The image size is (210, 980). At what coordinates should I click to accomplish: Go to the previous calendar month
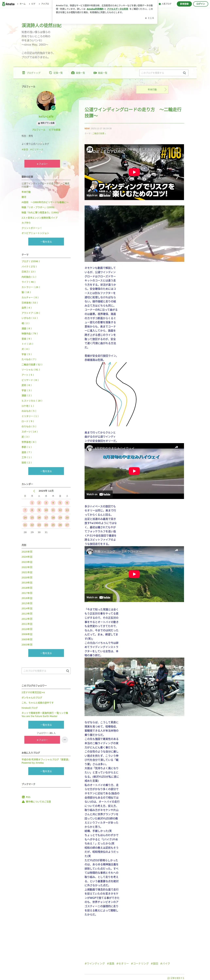34,491
